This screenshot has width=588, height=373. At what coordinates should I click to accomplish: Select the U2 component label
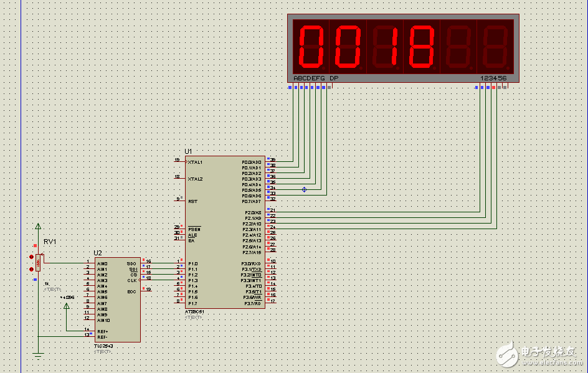(98, 253)
